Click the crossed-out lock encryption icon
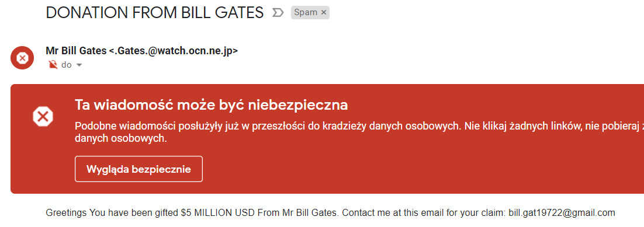The image size is (644, 227). click(53, 65)
